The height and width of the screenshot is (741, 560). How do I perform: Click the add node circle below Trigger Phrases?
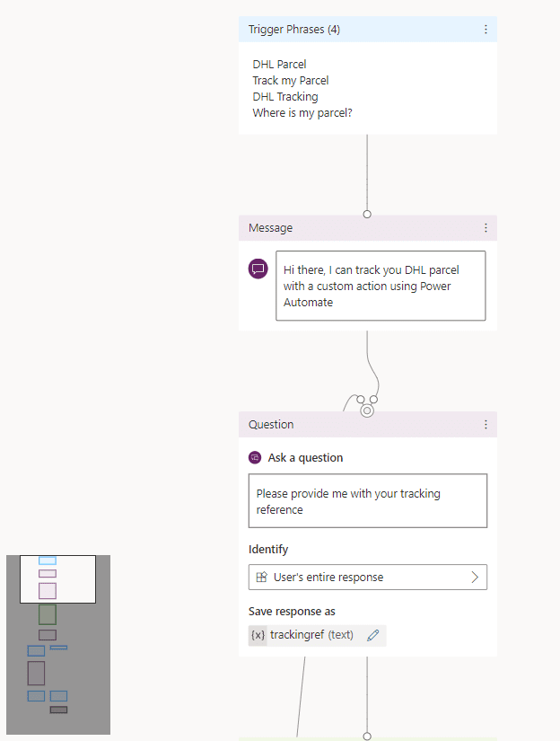coord(366,214)
